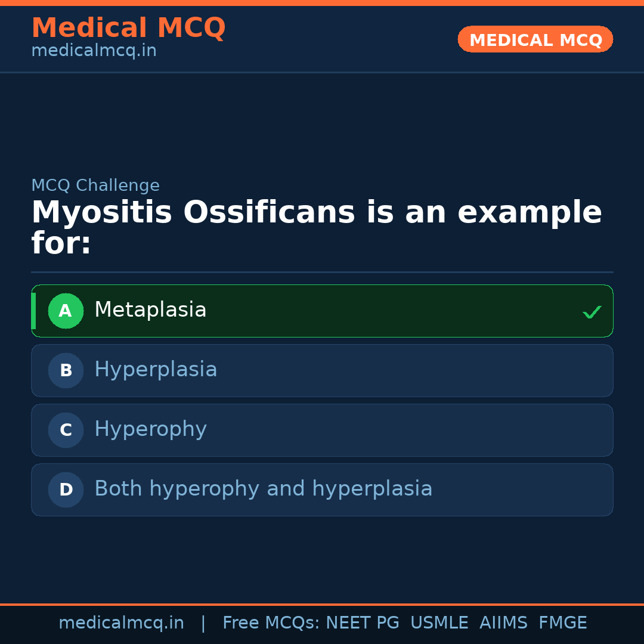Click the USMLE footer text
This screenshot has width=644, height=644.
tap(439, 622)
